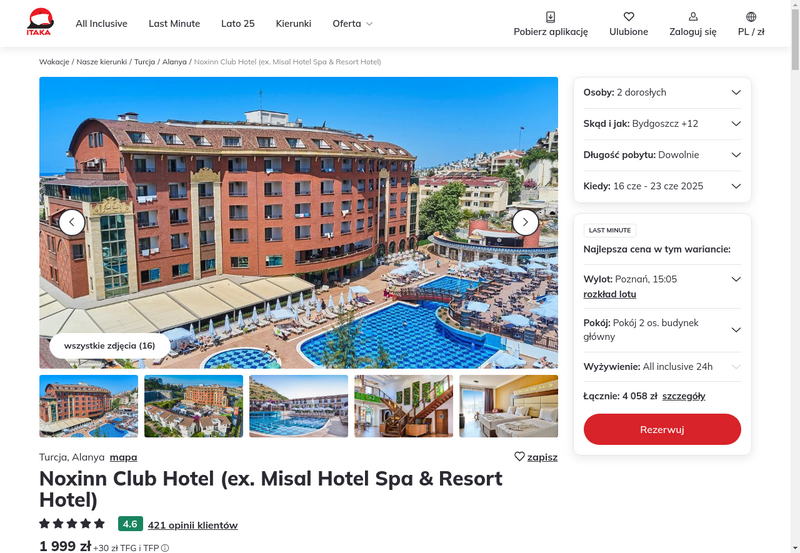Show next photo with right arrow
The height and width of the screenshot is (553, 800).
click(525, 222)
